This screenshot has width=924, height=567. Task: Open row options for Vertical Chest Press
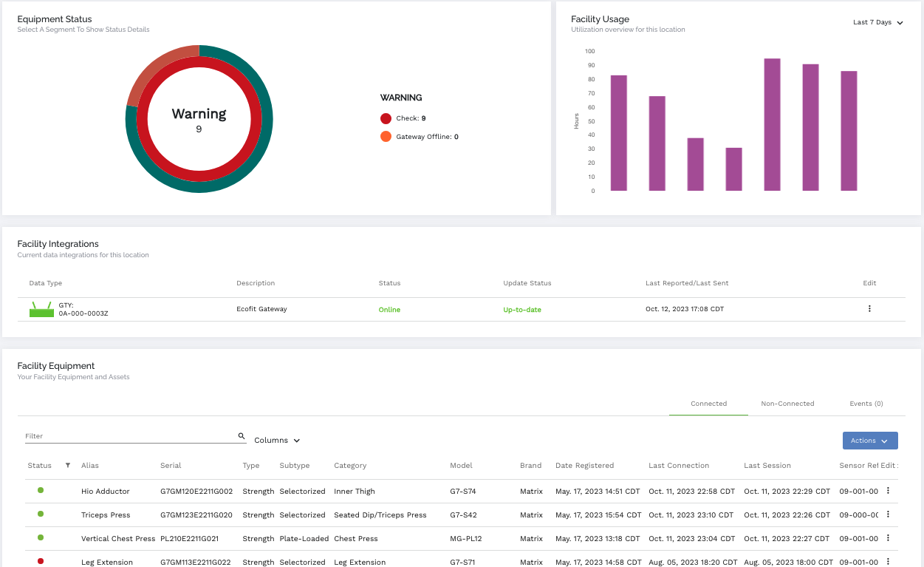point(888,538)
